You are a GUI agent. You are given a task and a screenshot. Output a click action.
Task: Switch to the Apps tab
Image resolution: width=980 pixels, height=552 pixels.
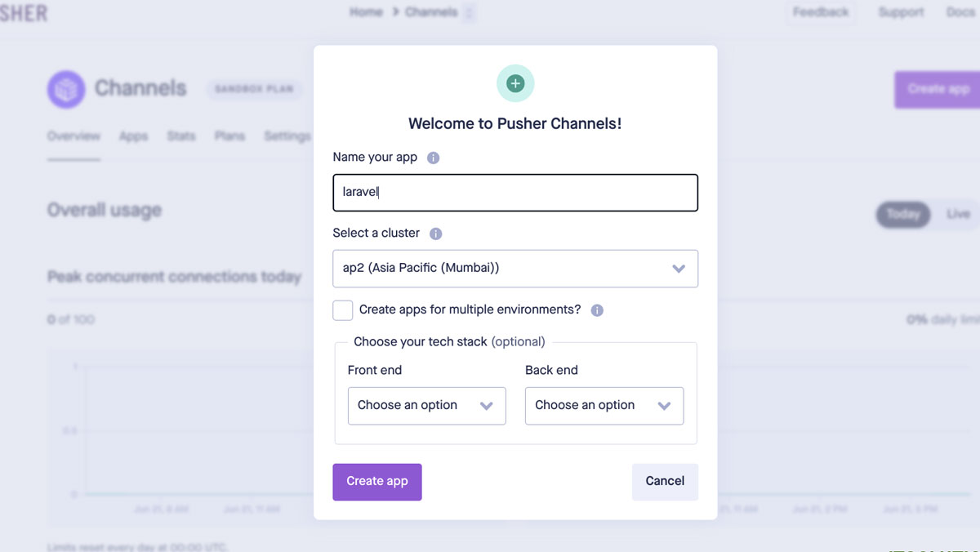133,136
